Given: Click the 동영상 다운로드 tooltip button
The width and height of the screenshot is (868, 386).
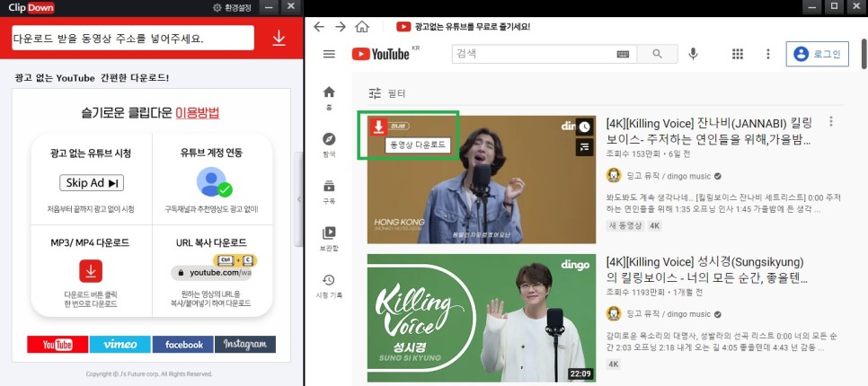Looking at the screenshot, I should tap(418, 145).
